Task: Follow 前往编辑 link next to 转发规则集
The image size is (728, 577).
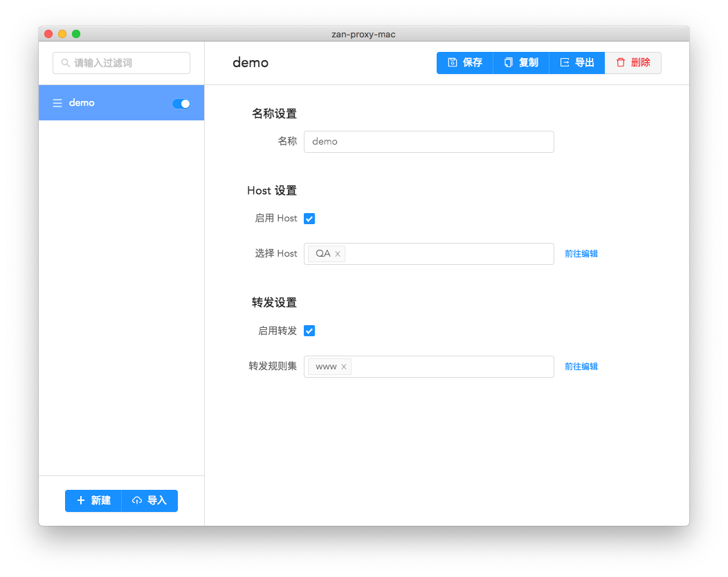Action: pyautogui.click(x=581, y=367)
